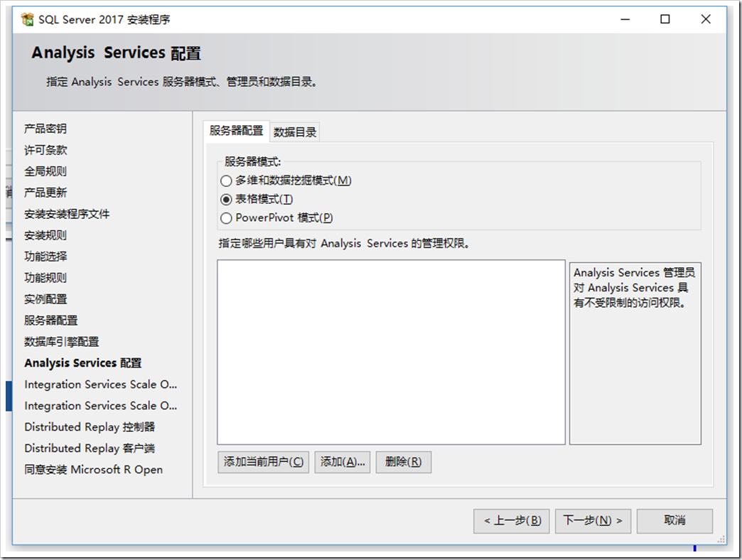Viewport: 742px width, 560px height.
Task: Select the Analysis Services 配置 step
Action: coord(83,362)
